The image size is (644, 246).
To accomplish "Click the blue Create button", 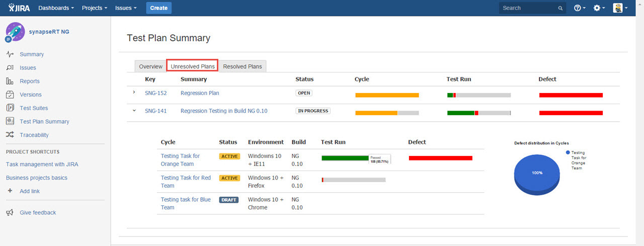I will coord(159,8).
